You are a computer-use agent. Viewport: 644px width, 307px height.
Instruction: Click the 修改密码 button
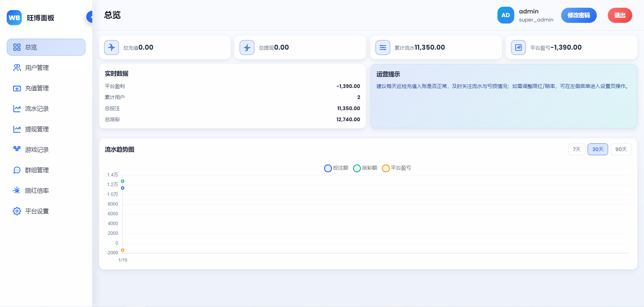[x=579, y=15]
